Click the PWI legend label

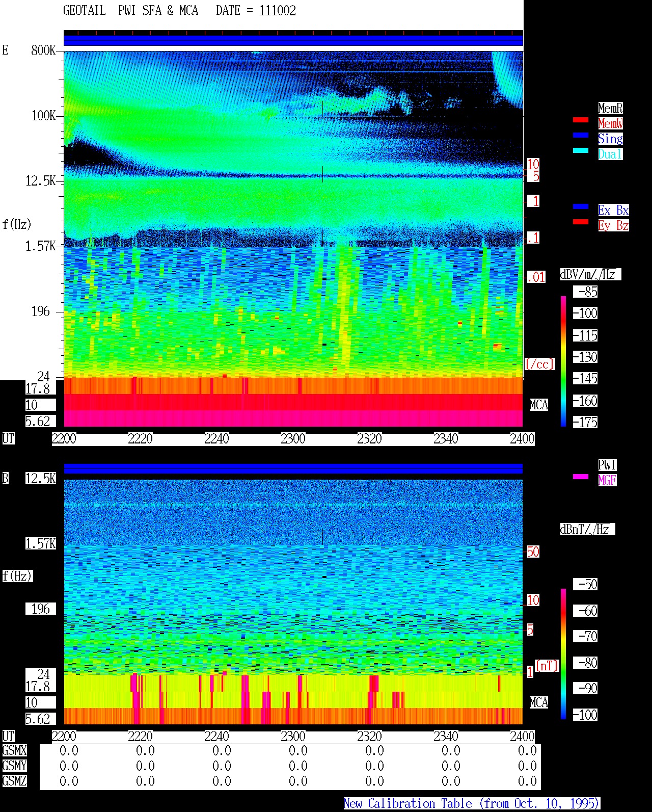(607, 465)
